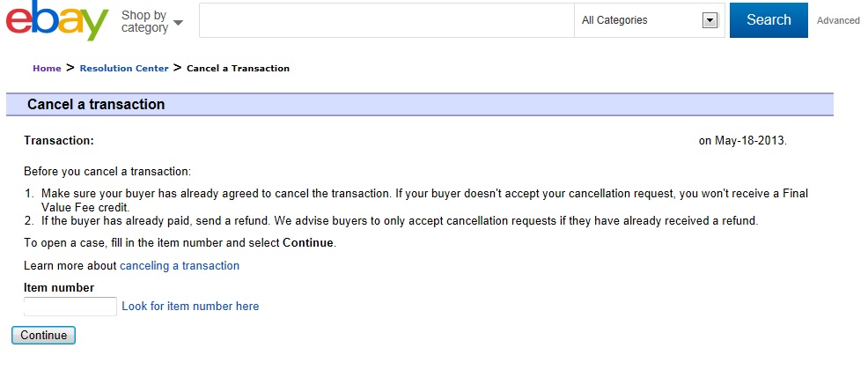The image size is (868, 385).
Task: Focus the Item number text field
Action: [70, 307]
